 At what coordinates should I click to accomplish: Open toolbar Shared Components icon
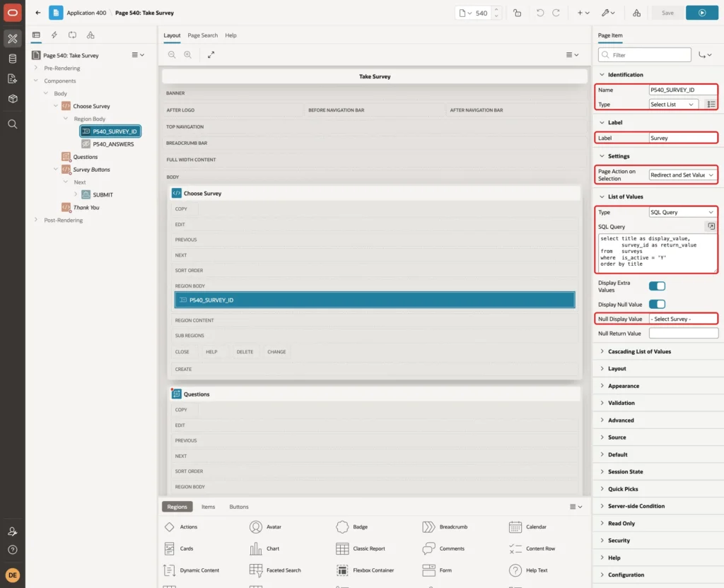636,13
